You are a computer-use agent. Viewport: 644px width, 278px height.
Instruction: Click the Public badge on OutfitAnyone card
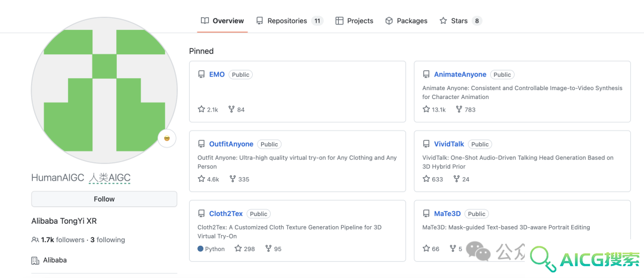(270, 144)
